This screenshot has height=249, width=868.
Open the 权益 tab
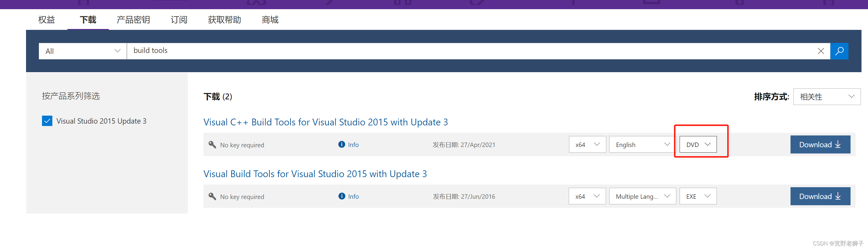click(x=46, y=20)
